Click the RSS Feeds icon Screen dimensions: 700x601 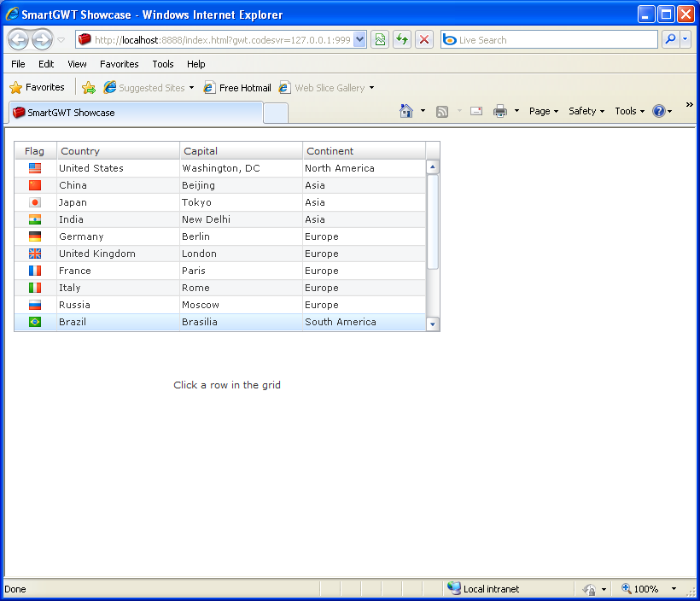point(442,111)
